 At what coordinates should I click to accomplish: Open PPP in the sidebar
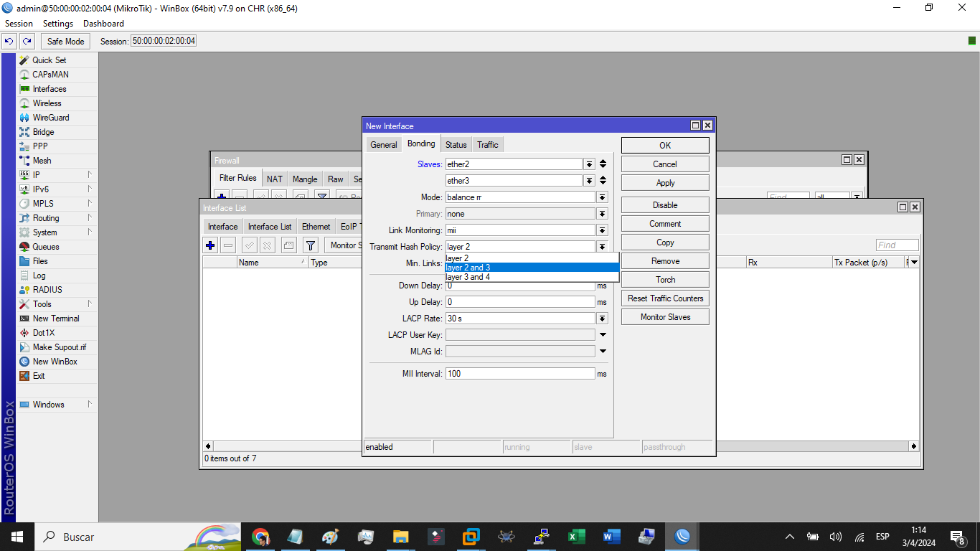coord(40,146)
